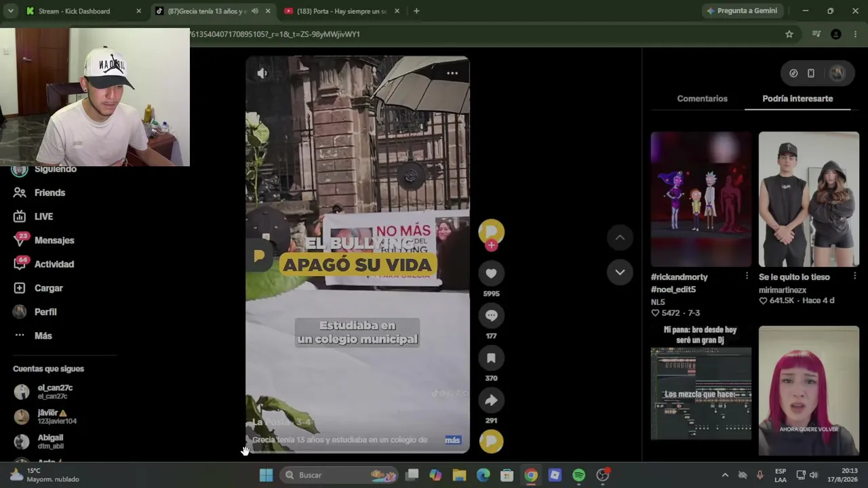868x488 pixels.
Task: Follow the creator via the red plus badge
Action: coord(491,245)
